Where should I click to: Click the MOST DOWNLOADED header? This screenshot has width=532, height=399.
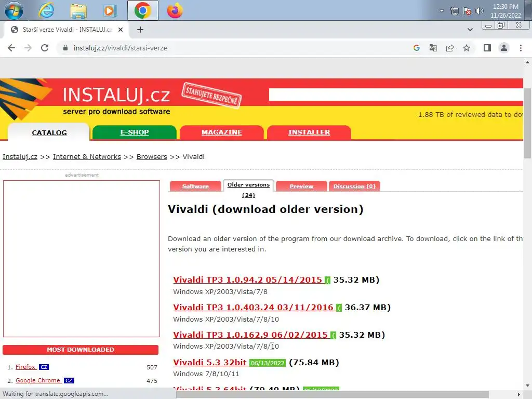tap(81, 350)
